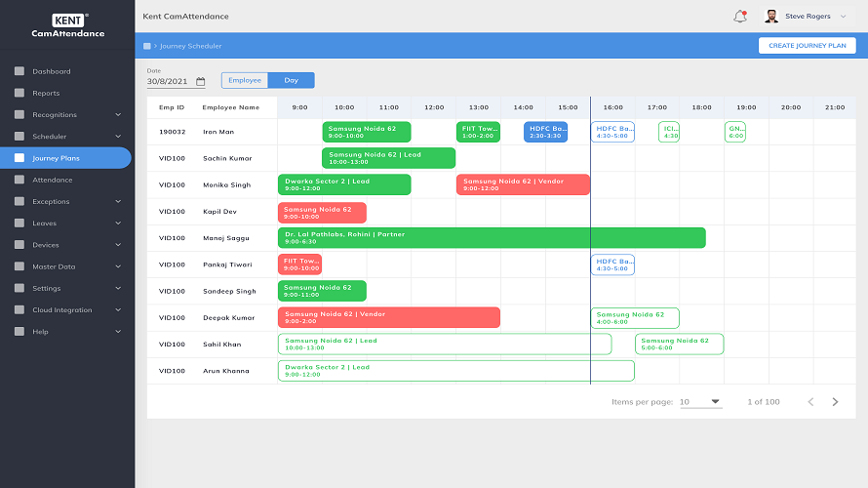Click Journey Scheduler breadcrumb link
868x488 pixels.
pos(190,46)
